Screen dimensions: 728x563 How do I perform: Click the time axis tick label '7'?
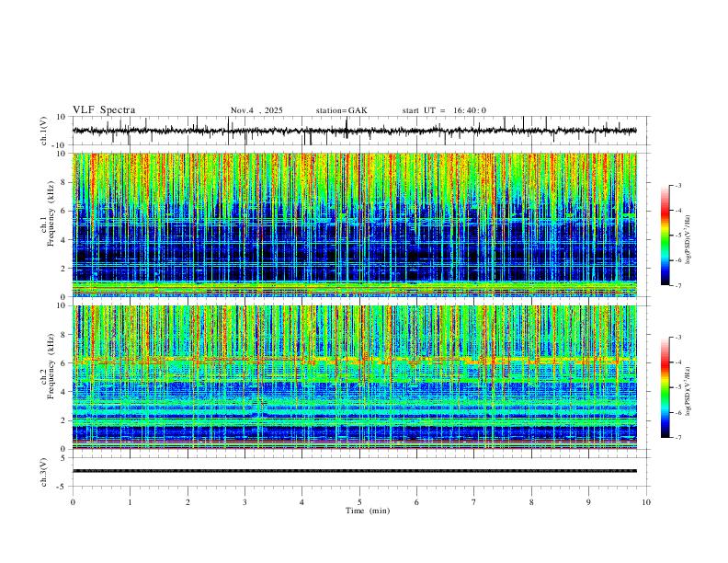[x=474, y=502]
